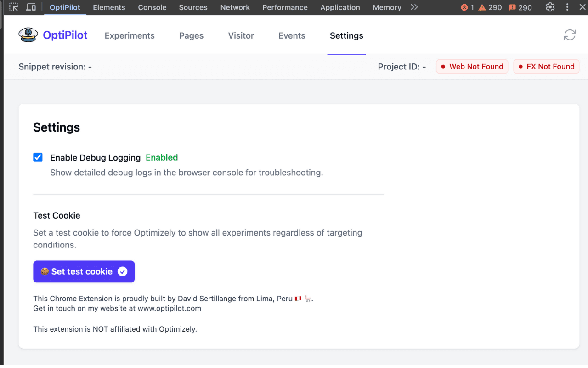Viewport: 588px width, 368px height.
Task: Switch to the Elements tab
Action: (x=109, y=7)
